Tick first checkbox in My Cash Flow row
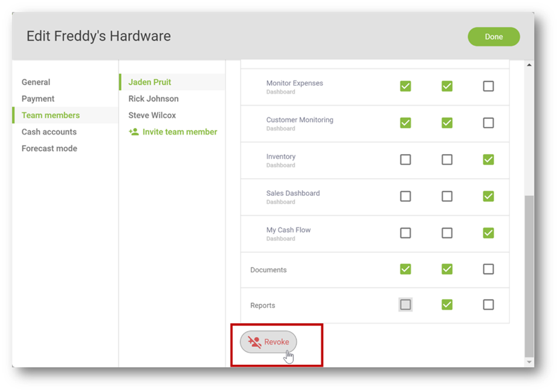Viewport: 559px width, 392px height. [406, 233]
